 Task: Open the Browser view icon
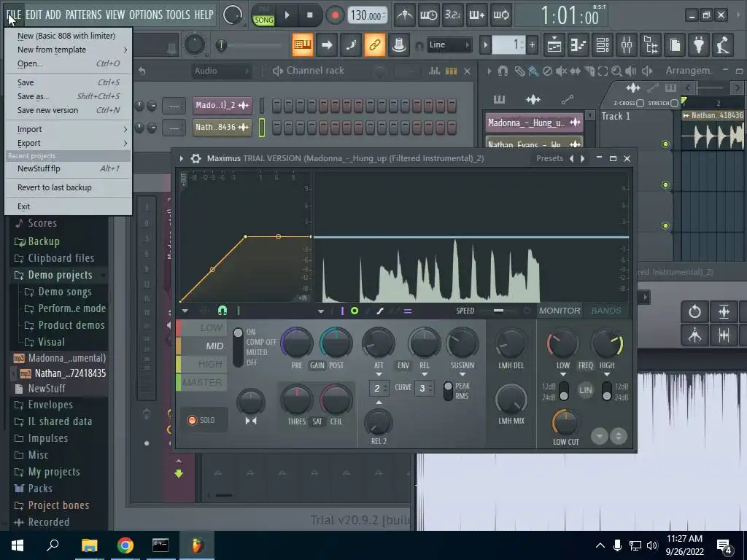[x=651, y=44]
